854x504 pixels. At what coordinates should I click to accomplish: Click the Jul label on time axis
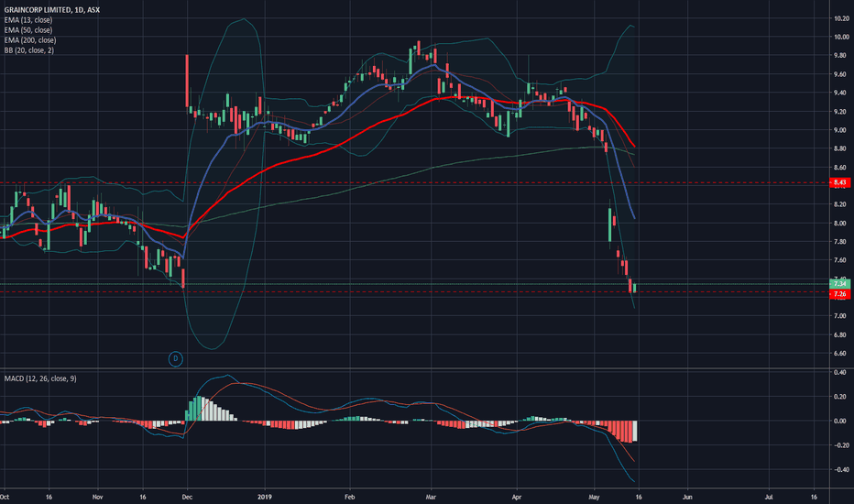(x=769, y=497)
